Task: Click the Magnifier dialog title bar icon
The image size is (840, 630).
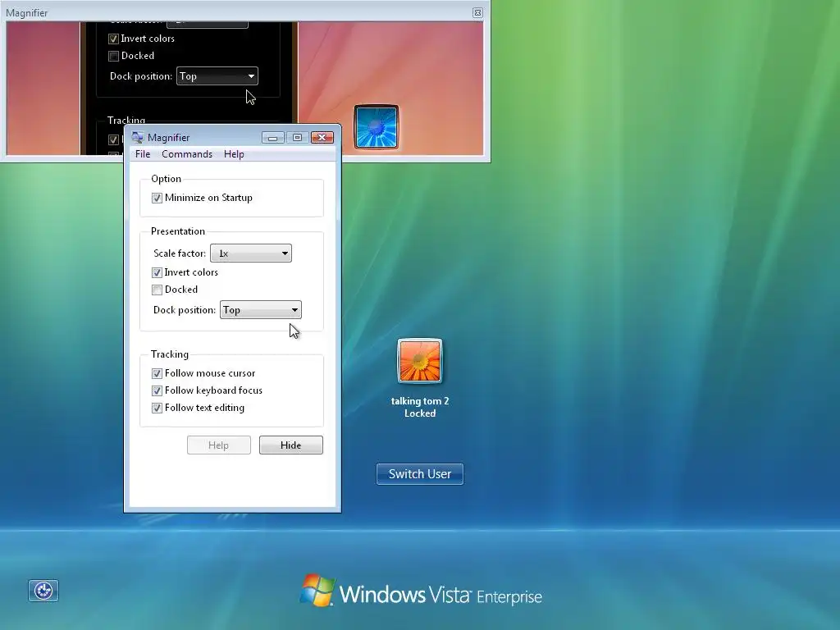Action: pyautogui.click(x=138, y=137)
